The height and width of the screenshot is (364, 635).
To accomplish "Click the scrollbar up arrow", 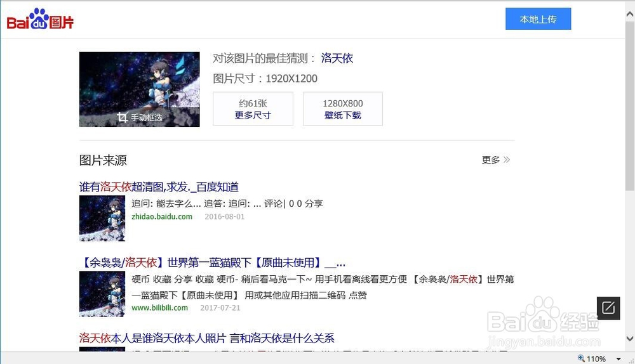I will pyautogui.click(x=630, y=14).
